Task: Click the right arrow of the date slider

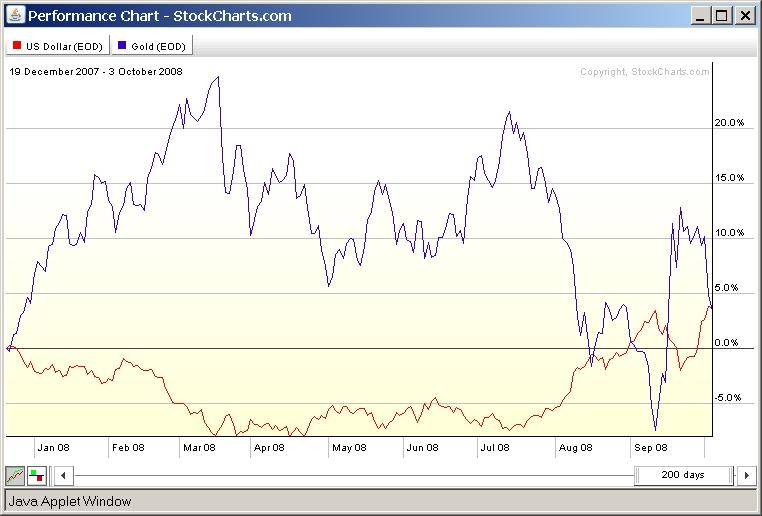Action: pos(747,475)
